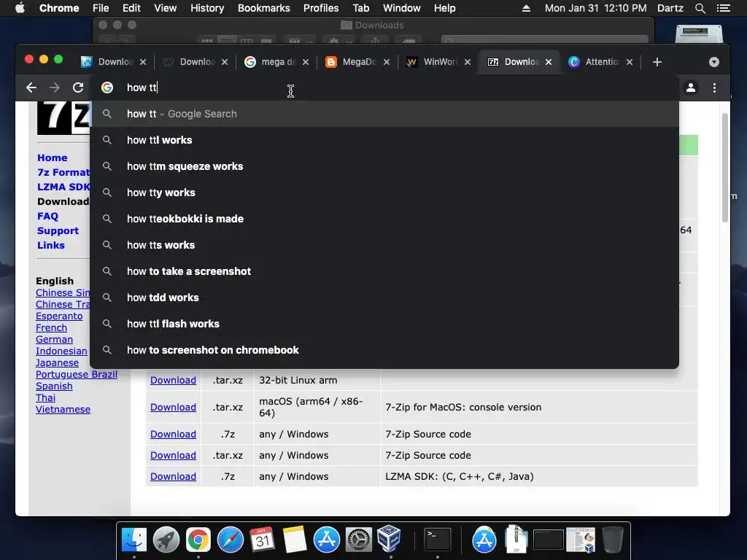Open the Chrome profile avatar menu
Viewport: 747px width, 560px height.
point(690,87)
